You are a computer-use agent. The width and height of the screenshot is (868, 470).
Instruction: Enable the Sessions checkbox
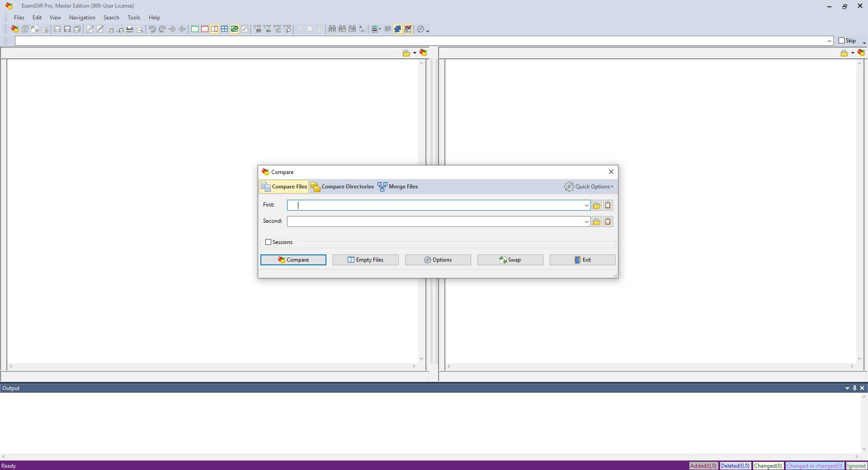[x=268, y=242]
